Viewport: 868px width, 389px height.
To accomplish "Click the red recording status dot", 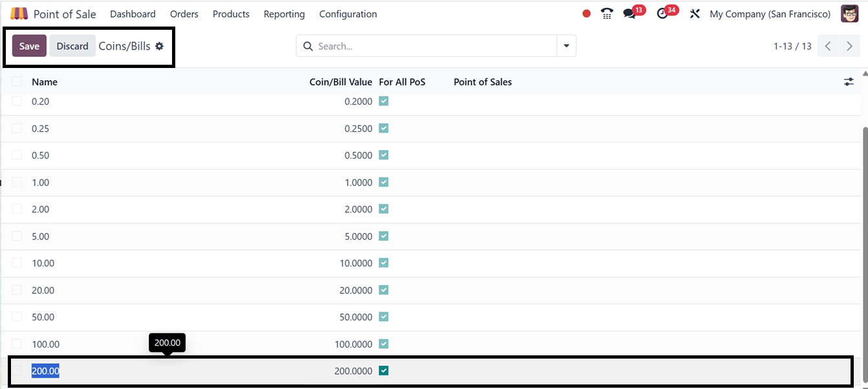I will tap(586, 14).
